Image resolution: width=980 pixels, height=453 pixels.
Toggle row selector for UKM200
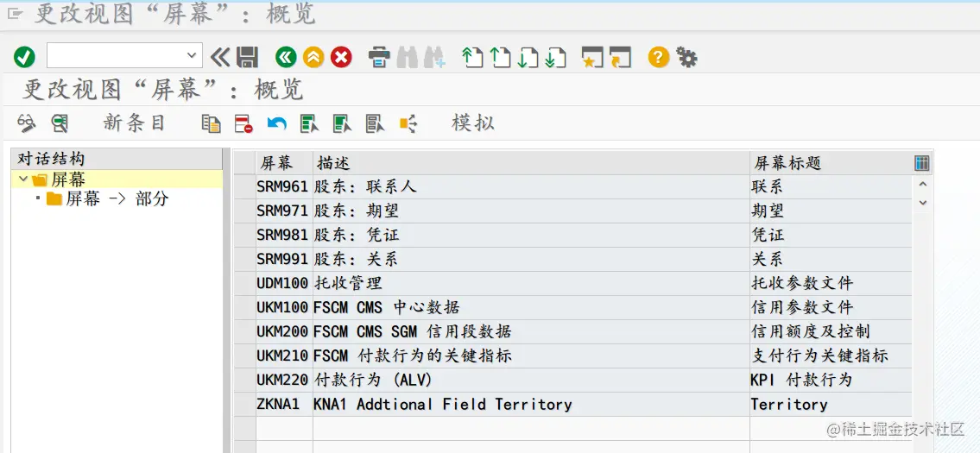click(245, 332)
